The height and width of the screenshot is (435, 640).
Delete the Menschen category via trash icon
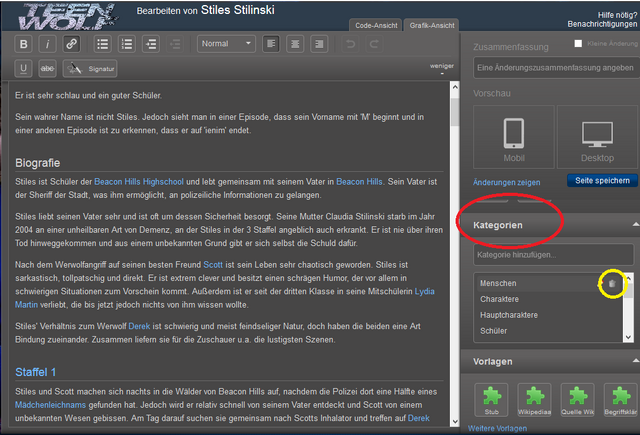612,284
